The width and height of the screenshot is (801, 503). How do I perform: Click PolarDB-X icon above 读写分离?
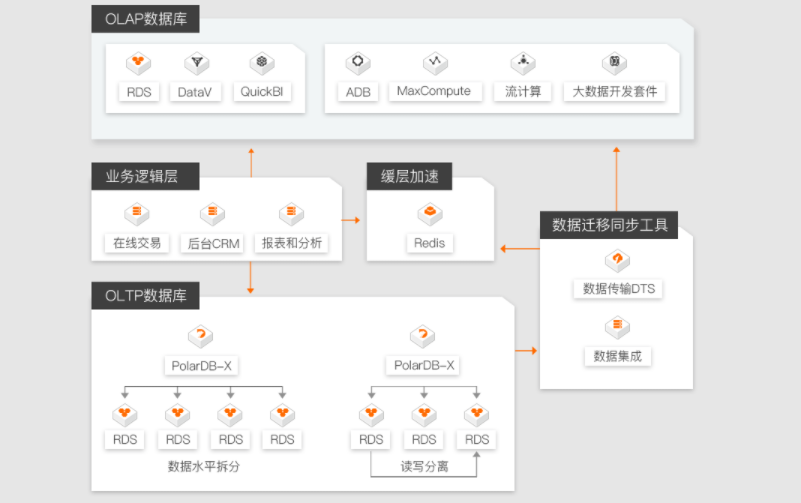422,336
